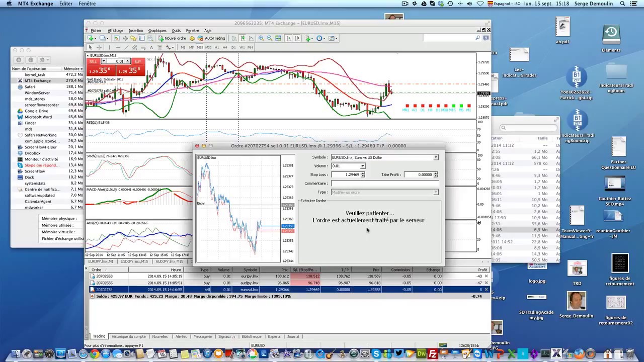
Task: Select the Fibonacci retracement tool
Action: (x=143, y=47)
